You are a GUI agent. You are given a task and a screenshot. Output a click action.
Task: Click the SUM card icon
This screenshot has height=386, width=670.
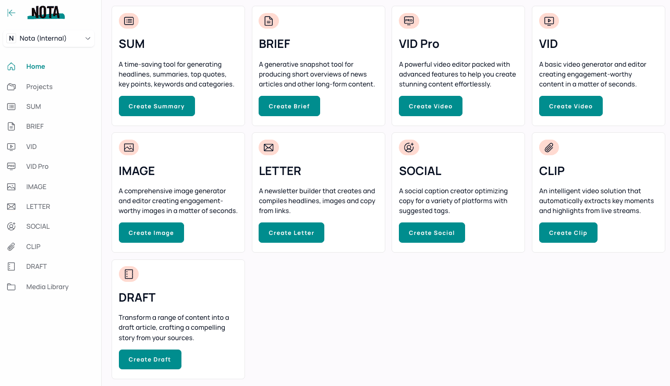point(129,21)
